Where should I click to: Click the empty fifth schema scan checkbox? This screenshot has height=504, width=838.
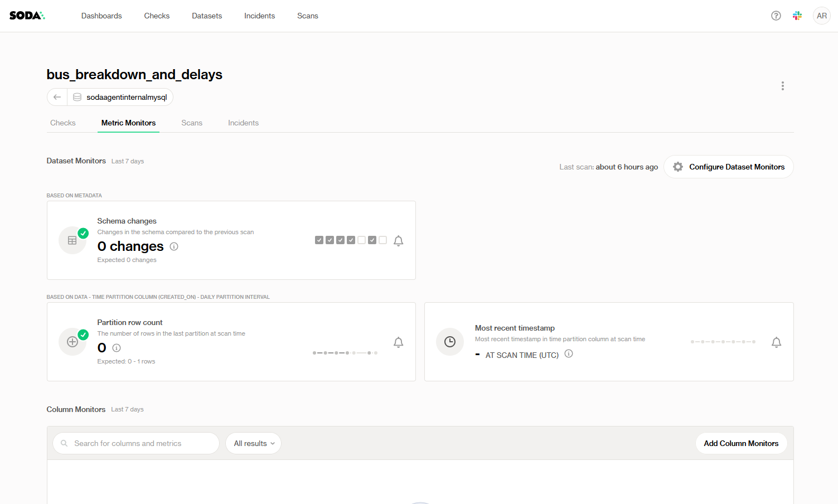point(361,240)
